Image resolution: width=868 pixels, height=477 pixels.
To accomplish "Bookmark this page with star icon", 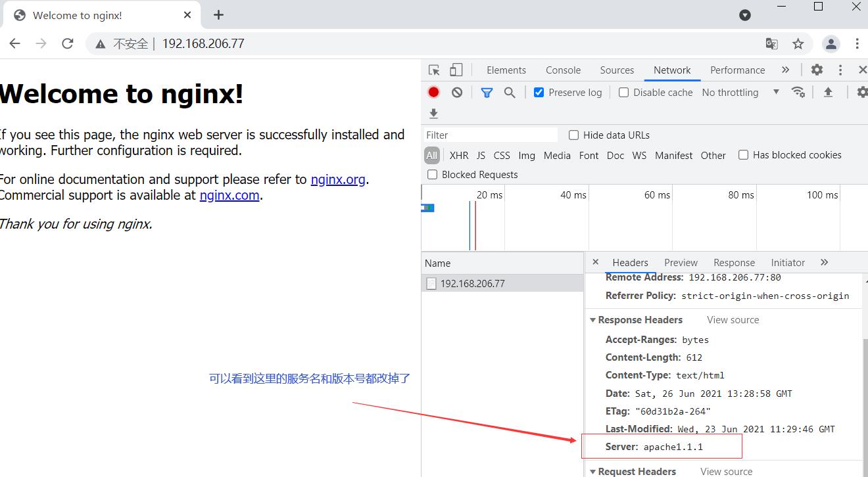I will [798, 44].
